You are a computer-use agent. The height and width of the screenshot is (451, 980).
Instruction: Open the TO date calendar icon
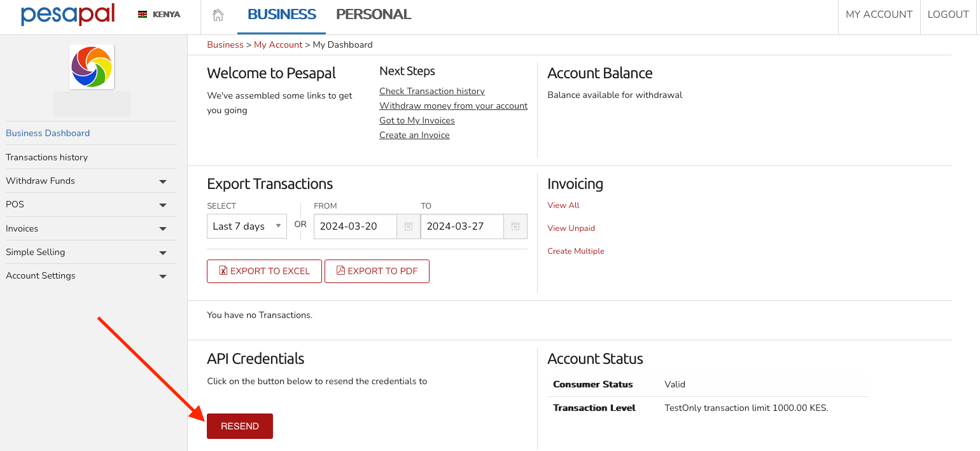[x=515, y=226]
